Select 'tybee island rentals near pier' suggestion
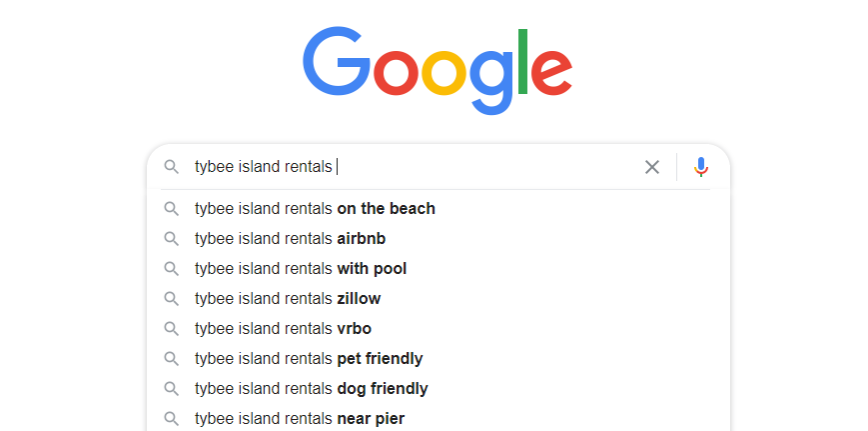 point(438,418)
